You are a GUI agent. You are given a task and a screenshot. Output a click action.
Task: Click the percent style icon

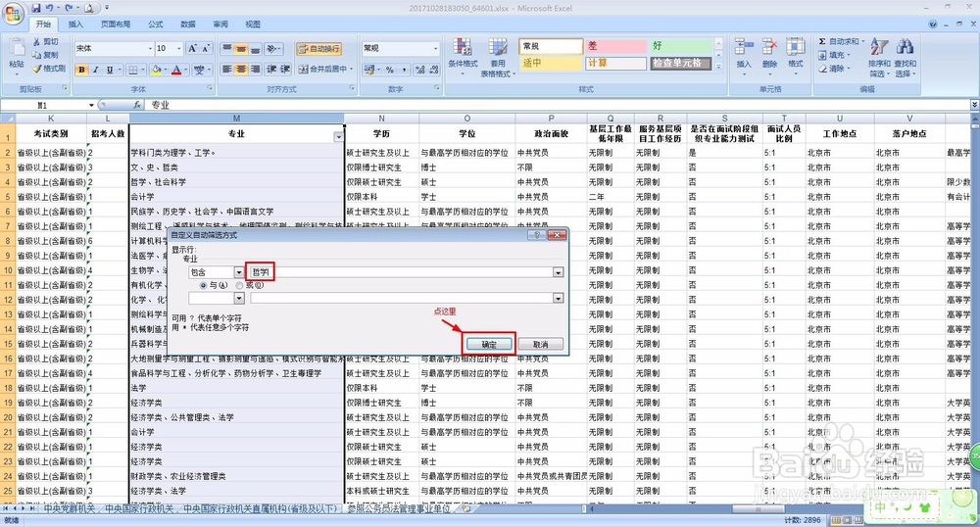click(389, 70)
